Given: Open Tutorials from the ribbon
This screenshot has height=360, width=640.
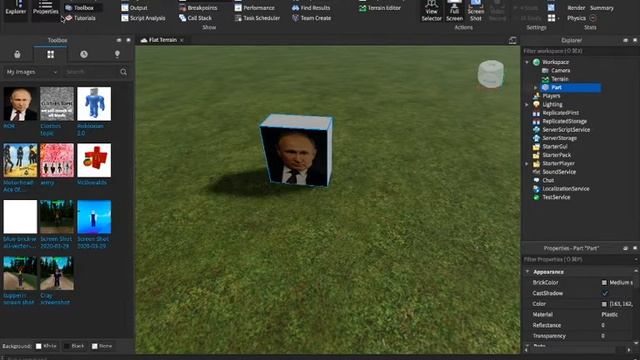Looking at the screenshot, I should pos(80,18).
